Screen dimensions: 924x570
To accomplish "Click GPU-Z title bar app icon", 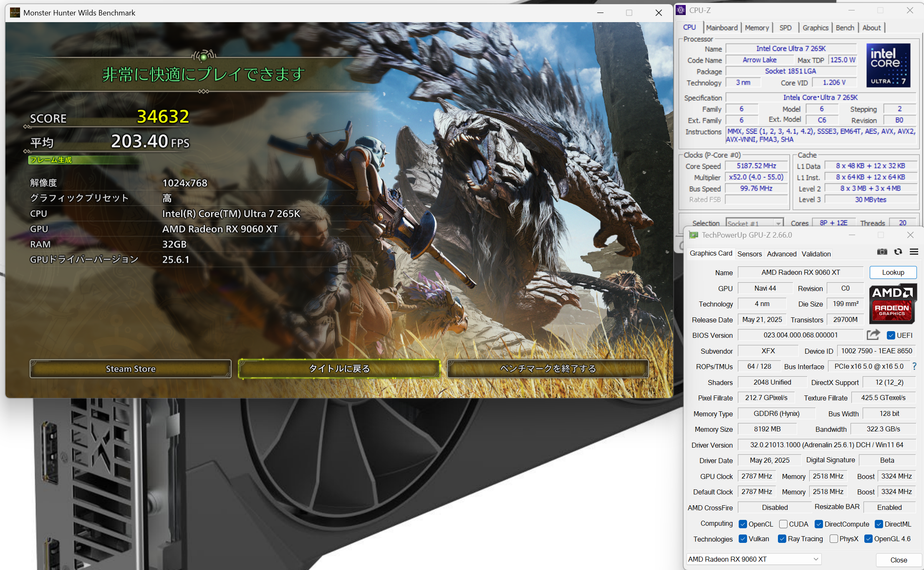I will click(x=694, y=235).
